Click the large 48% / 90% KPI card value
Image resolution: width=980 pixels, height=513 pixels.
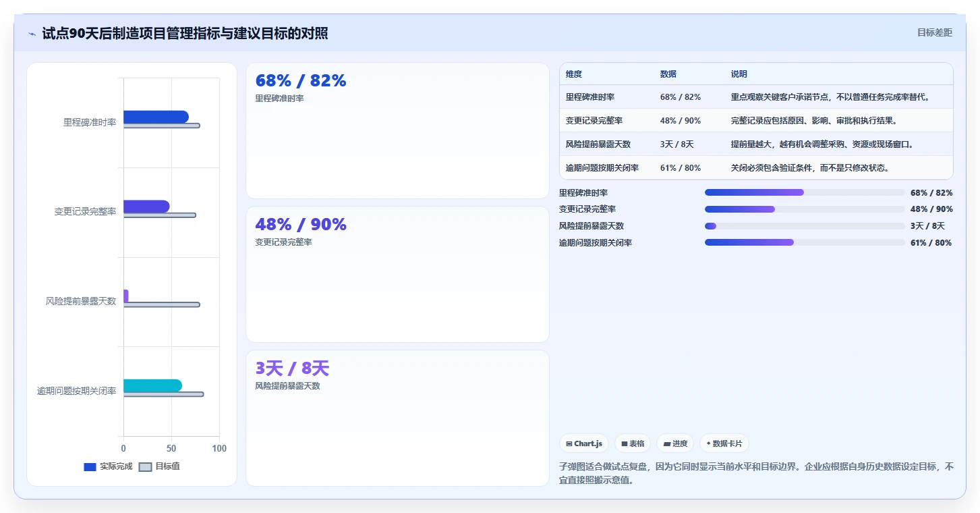(301, 225)
